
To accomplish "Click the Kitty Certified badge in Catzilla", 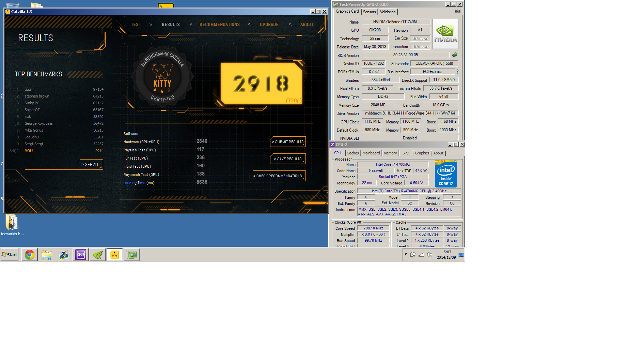I will [x=162, y=77].
